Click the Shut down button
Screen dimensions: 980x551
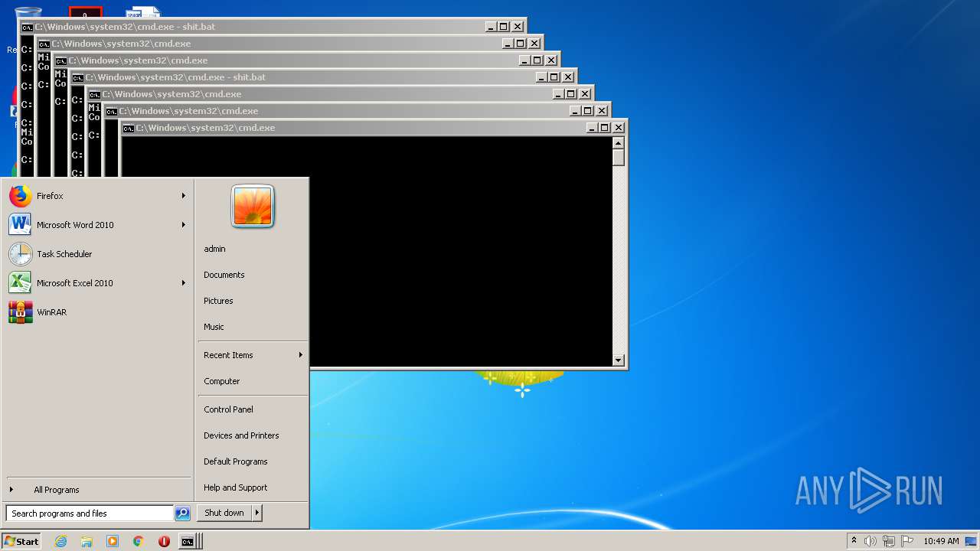pyautogui.click(x=224, y=513)
